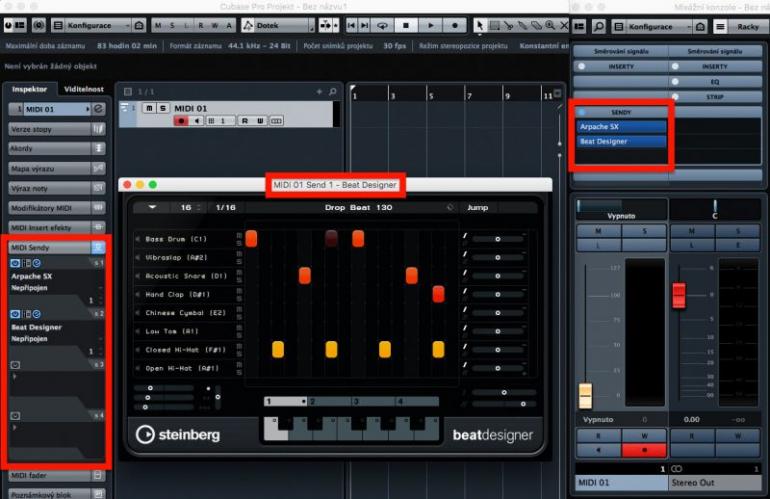Image resolution: width=770 pixels, height=499 pixels.
Task: Toggle monitor speaker on MIDI 01 track
Action: point(197,121)
